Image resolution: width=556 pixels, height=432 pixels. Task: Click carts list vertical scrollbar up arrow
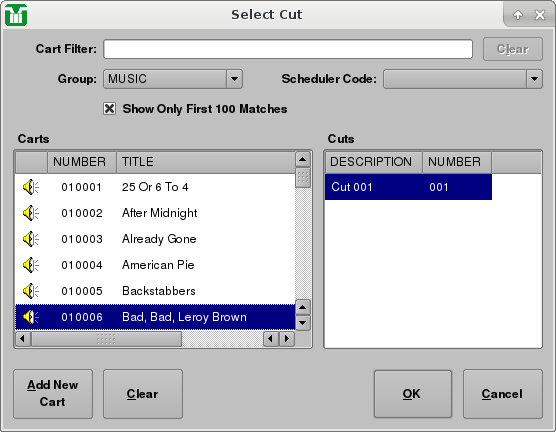pyautogui.click(x=302, y=159)
